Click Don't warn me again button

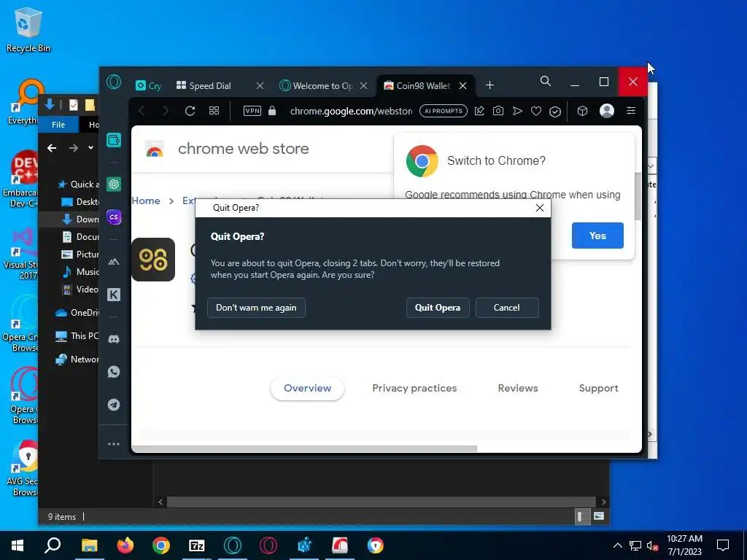click(256, 308)
